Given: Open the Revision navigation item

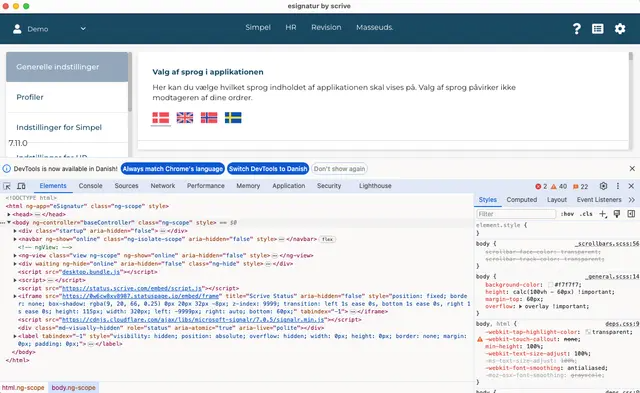Looking at the screenshot, I should coord(326,27).
